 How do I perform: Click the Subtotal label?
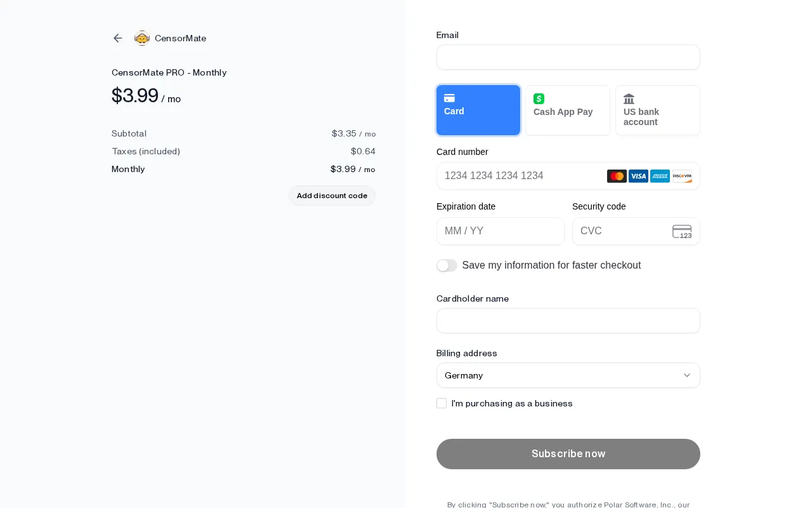click(129, 133)
